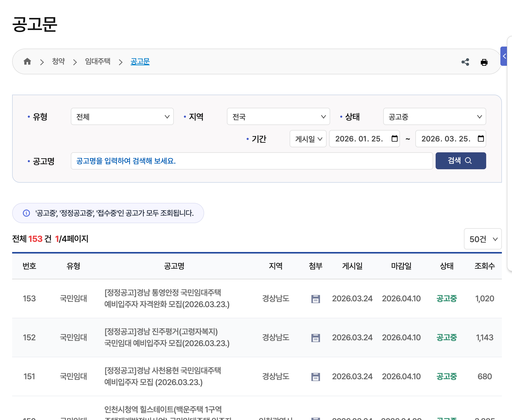Screen dimensions: 512x420
Task: Collapse the blue side panel arrow
Action: tap(504, 56)
